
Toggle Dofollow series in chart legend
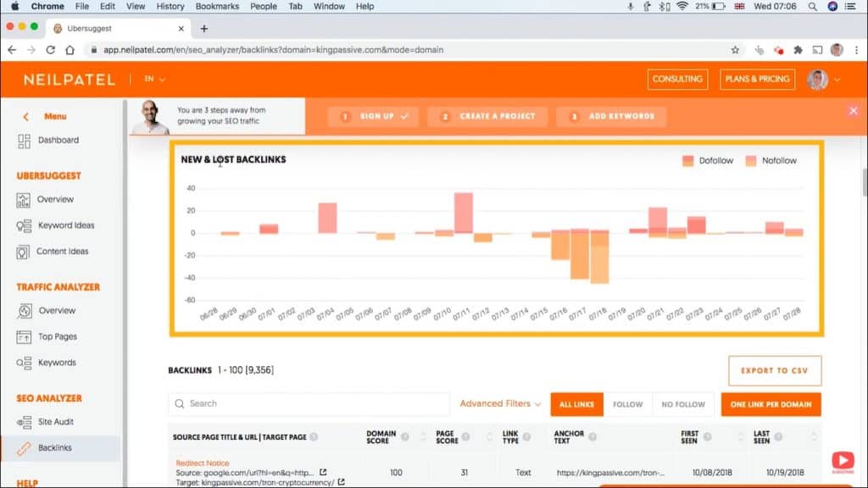708,161
